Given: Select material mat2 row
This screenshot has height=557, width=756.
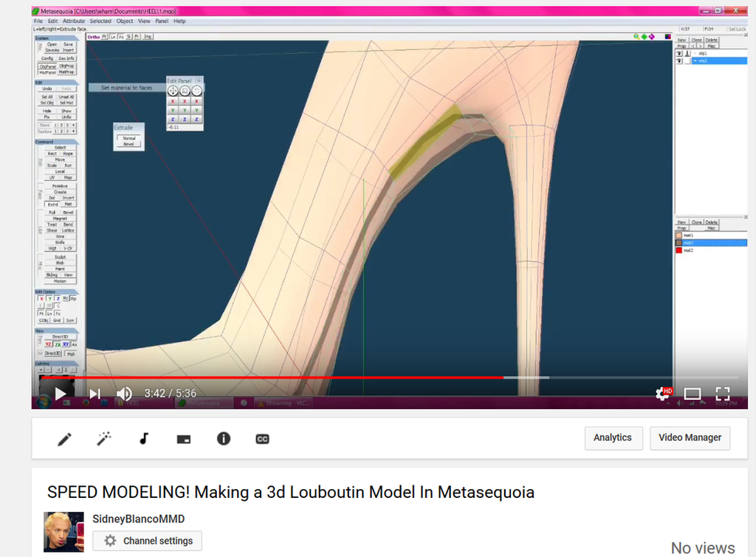Looking at the screenshot, I should (711, 243).
